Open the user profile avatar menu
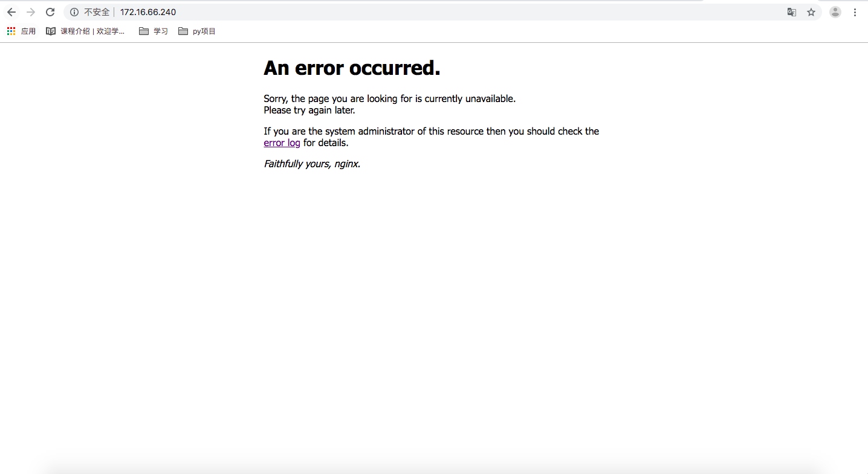 click(x=835, y=12)
